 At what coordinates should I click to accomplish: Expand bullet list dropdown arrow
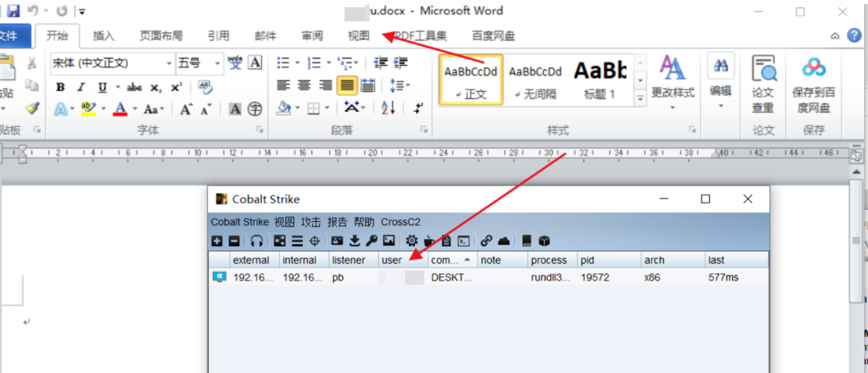pyautogui.click(x=297, y=63)
